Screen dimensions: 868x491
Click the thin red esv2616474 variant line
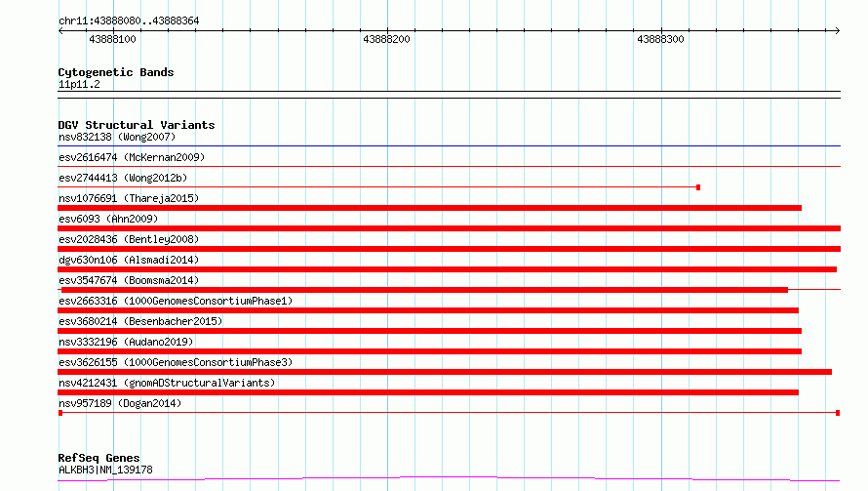[x=449, y=166]
